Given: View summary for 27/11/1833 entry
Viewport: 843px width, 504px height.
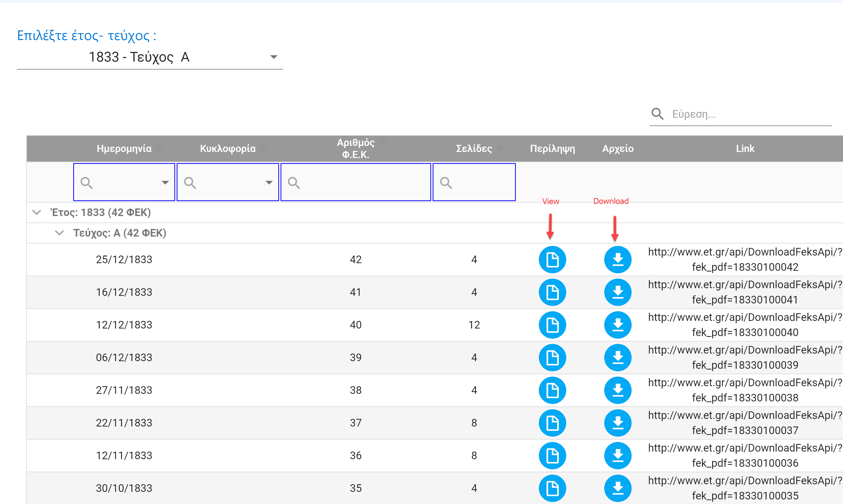Looking at the screenshot, I should point(552,390).
